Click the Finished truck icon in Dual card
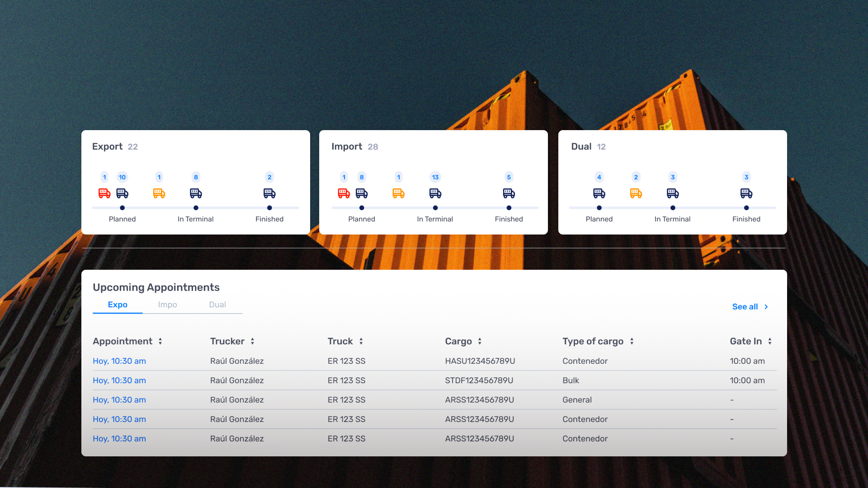This screenshot has height=488, width=868. click(x=746, y=193)
